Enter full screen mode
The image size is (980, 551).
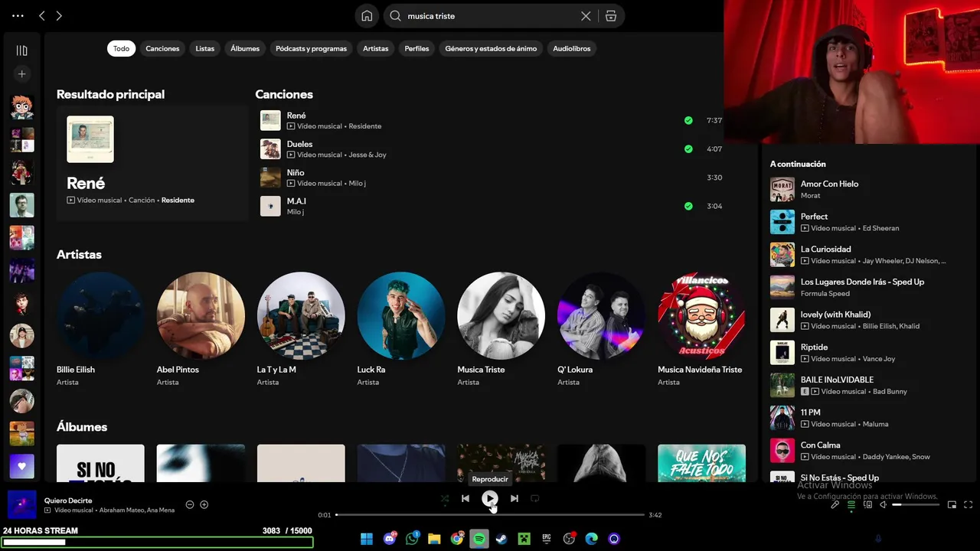(969, 505)
